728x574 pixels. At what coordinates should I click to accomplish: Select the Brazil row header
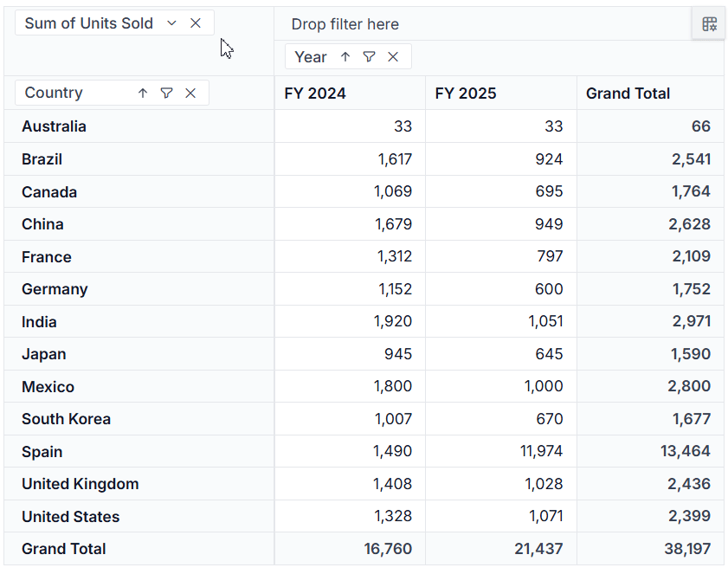click(x=139, y=159)
